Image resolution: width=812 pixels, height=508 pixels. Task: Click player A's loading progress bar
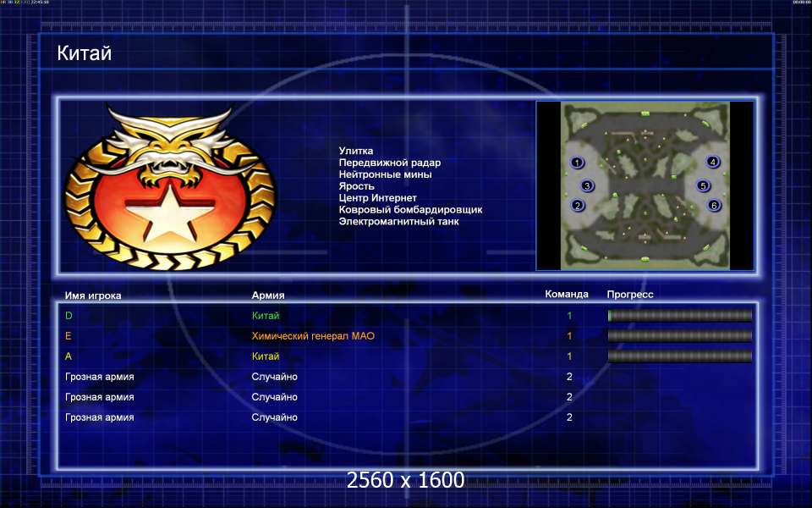[679, 356]
